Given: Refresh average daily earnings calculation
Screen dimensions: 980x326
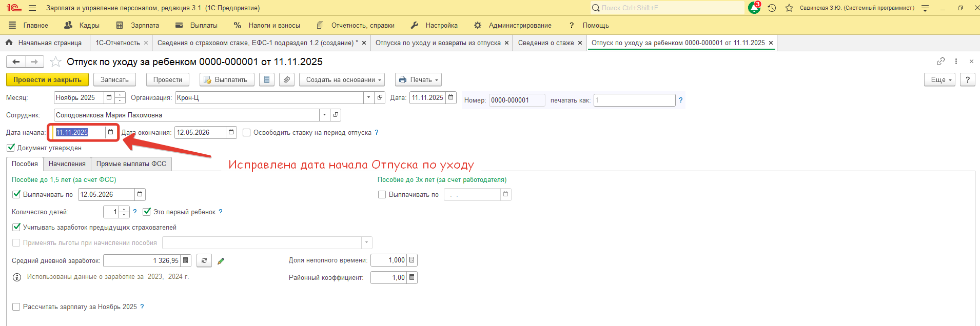Looking at the screenshot, I should coord(204,260).
